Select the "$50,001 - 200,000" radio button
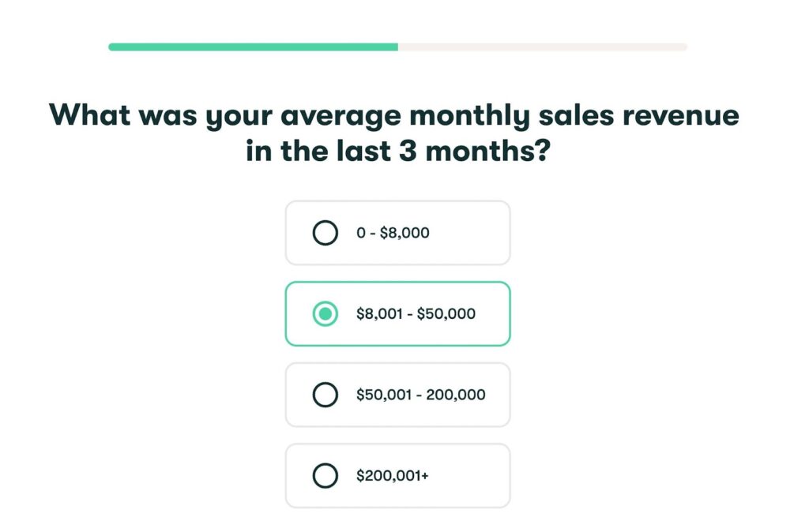Image resolution: width=809 pixels, height=532 pixels. click(325, 395)
